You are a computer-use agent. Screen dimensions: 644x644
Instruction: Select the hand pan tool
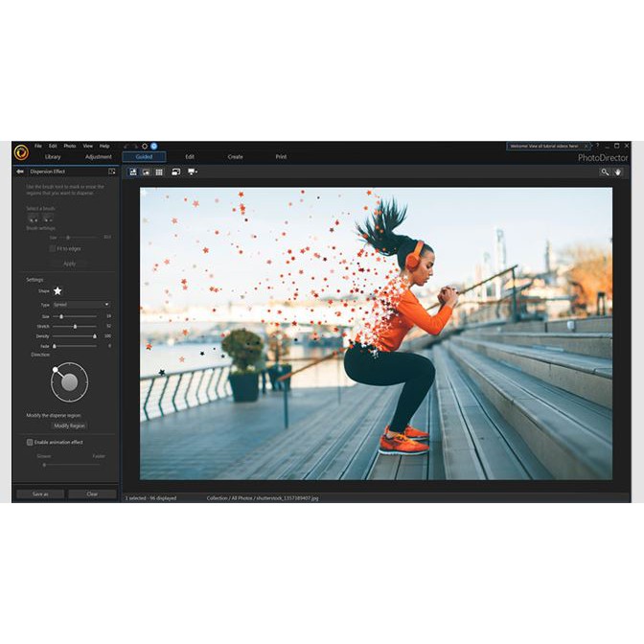click(618, 172)
